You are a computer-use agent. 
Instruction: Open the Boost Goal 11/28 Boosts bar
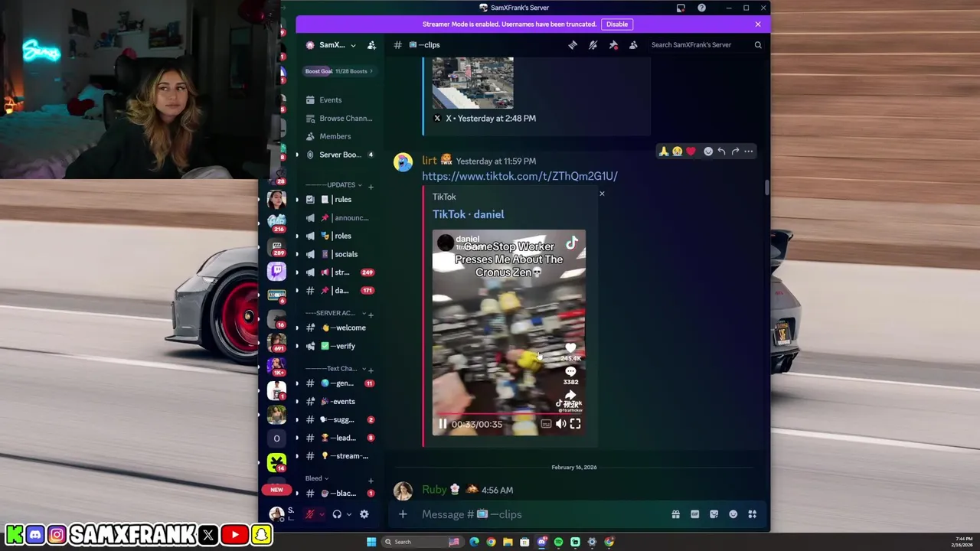click(x=339, y=71)
